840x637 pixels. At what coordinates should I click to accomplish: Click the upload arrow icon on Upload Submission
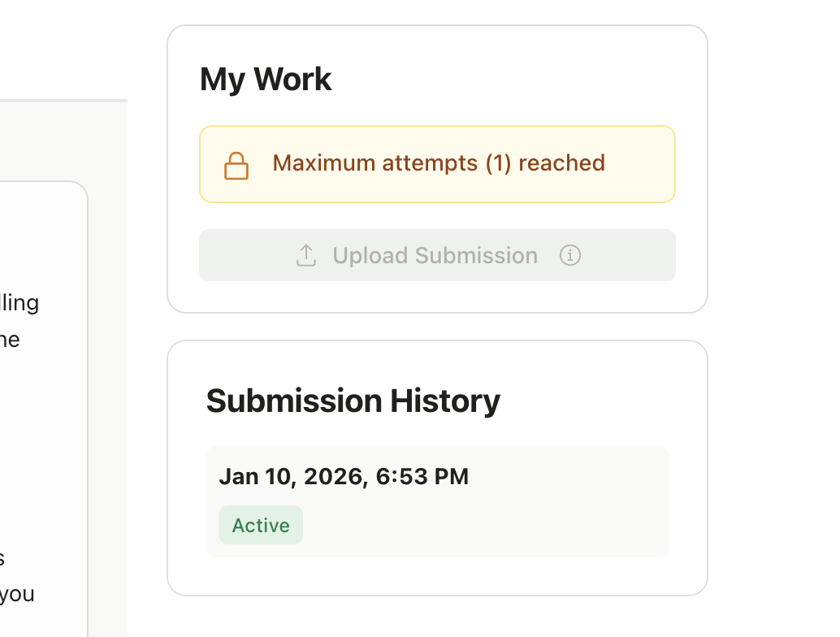306,254
